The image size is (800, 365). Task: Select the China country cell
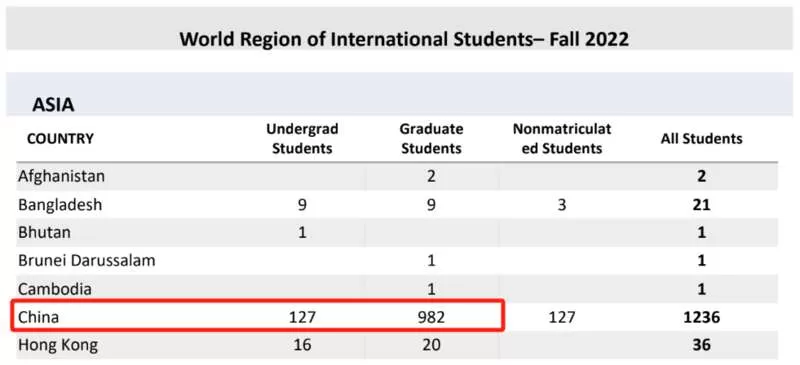point(39,317)
